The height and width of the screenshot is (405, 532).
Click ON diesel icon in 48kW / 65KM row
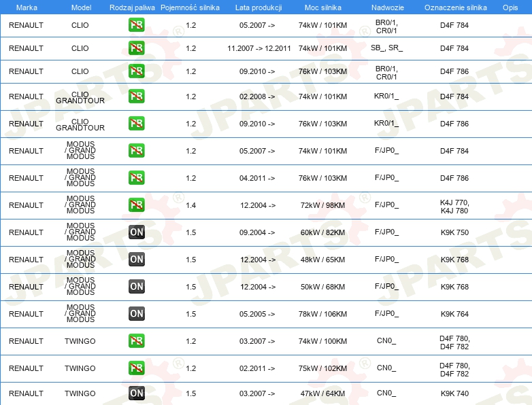136,260
